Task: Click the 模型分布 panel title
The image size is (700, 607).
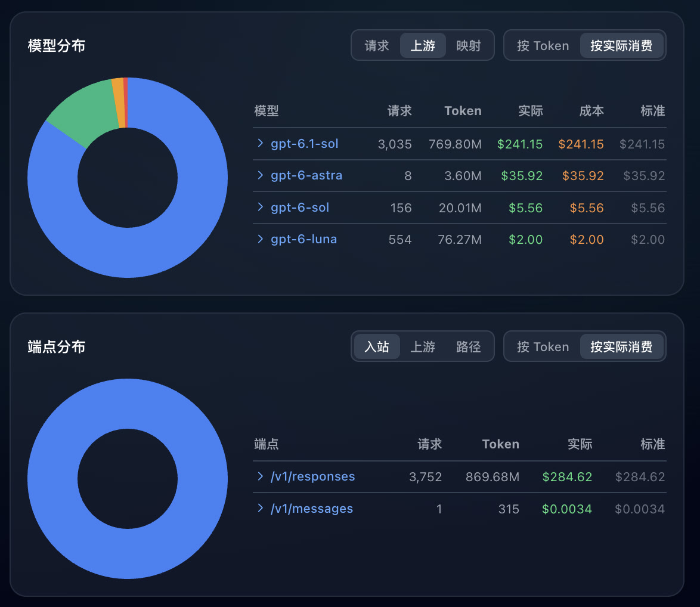Action: pyautogui.click(x=56, y=45)
